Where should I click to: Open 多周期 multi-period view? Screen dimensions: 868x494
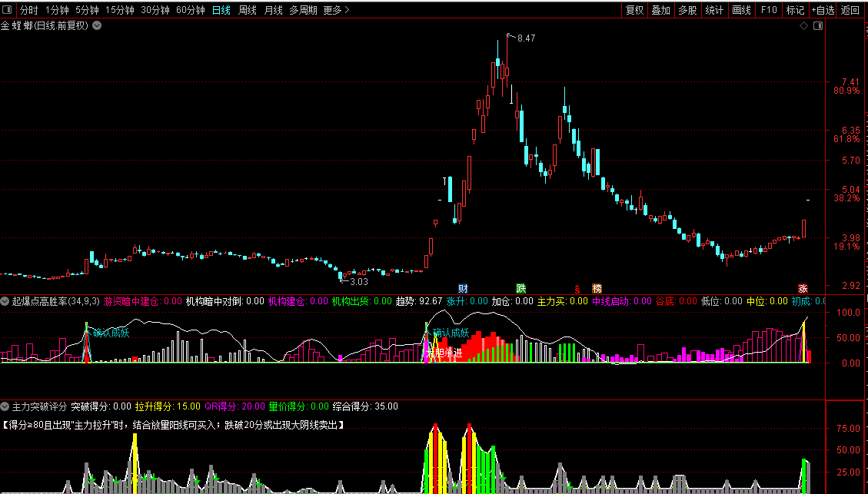pos(304,10)
